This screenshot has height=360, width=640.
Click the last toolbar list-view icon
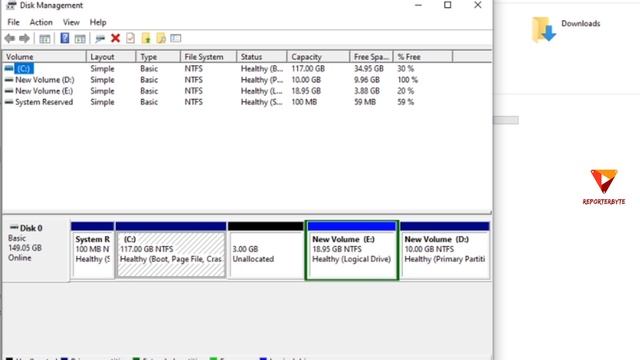pos(176,38)
